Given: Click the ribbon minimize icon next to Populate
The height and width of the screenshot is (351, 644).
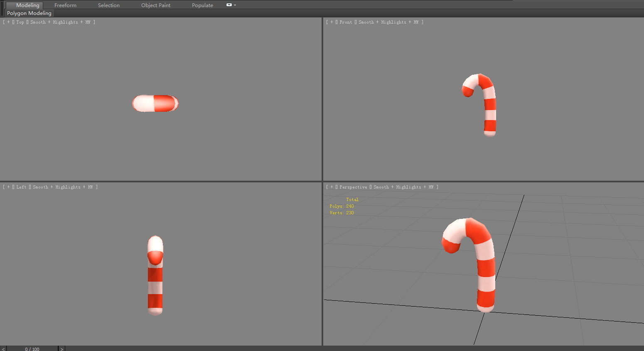Looking at the screenshot, I should click(x=228, y=5).
